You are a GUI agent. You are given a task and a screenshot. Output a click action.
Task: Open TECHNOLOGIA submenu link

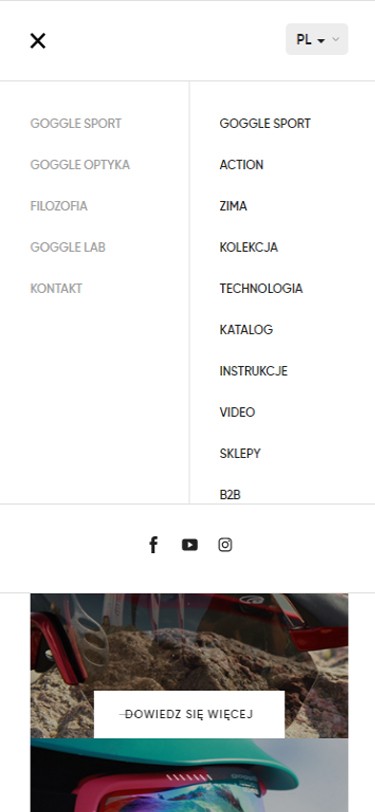point(261,288)
